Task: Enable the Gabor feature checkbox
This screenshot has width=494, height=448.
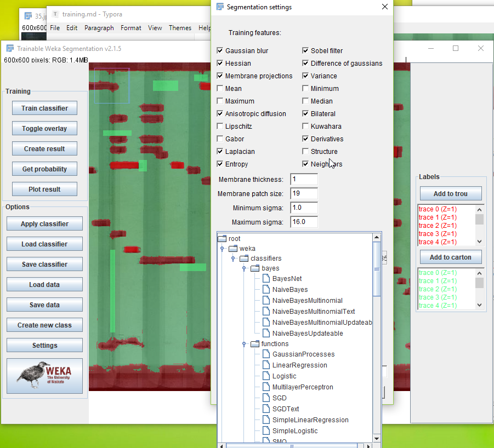Action: (x=220, y=139)
